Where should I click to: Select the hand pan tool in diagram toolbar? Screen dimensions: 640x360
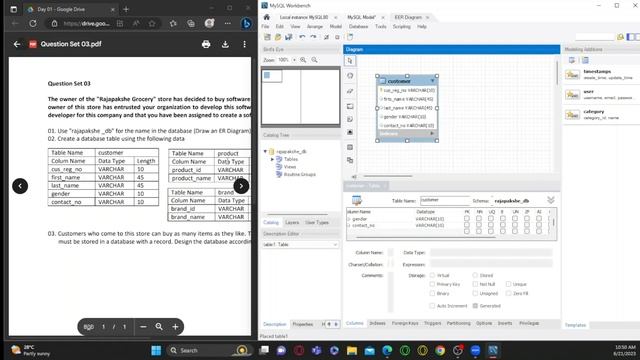click(350, 76)
